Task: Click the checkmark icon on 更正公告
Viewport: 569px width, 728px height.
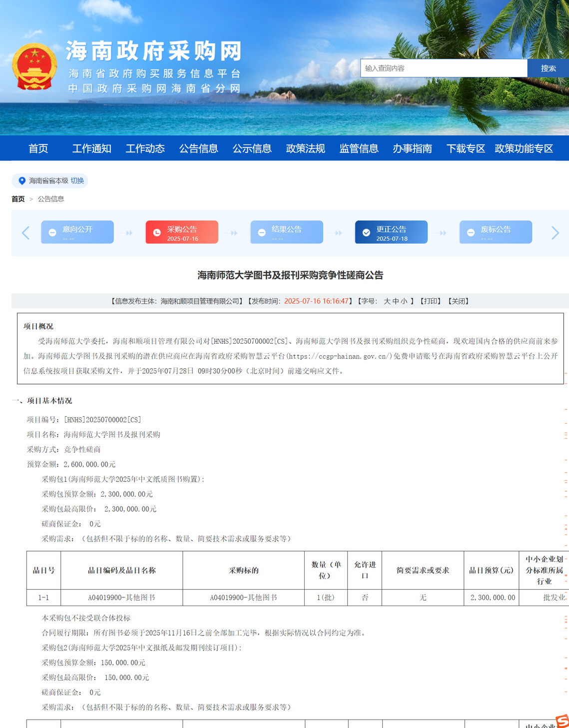Action: pyautogui.click(x=366, y=233)
